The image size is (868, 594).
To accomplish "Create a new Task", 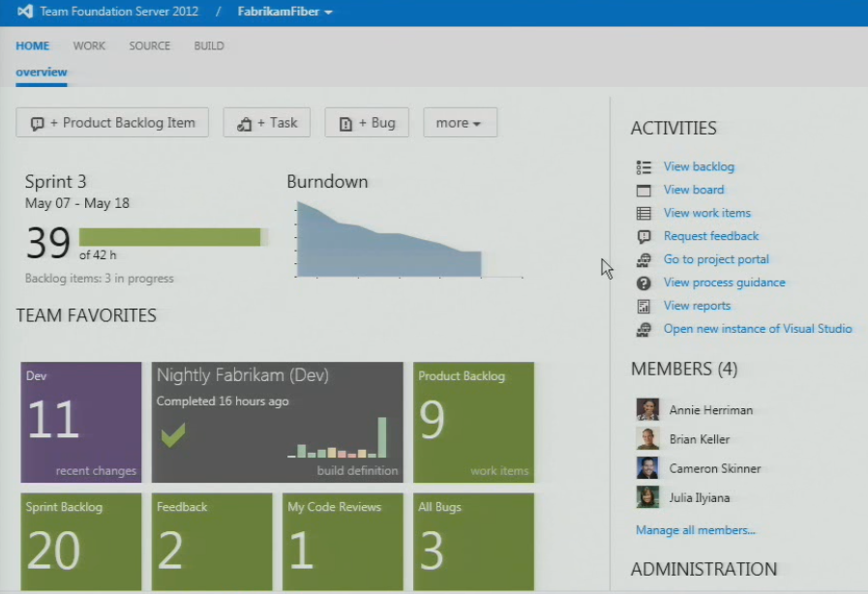I will coord(267,122).
